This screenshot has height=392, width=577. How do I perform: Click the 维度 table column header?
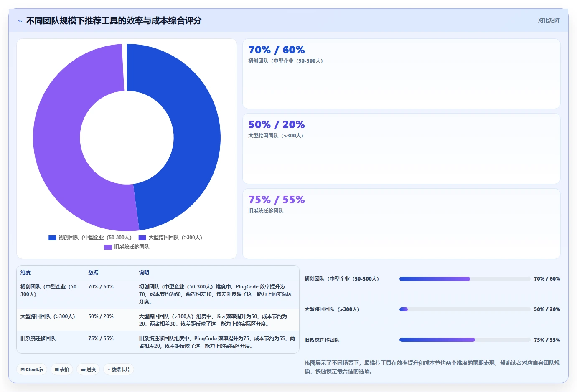25,273
